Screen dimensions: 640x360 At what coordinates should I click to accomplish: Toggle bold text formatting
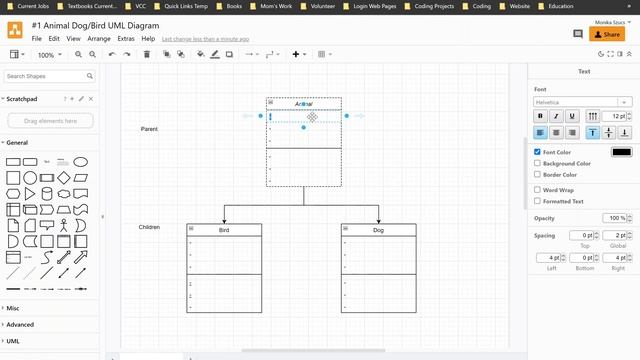coord(540,116)
